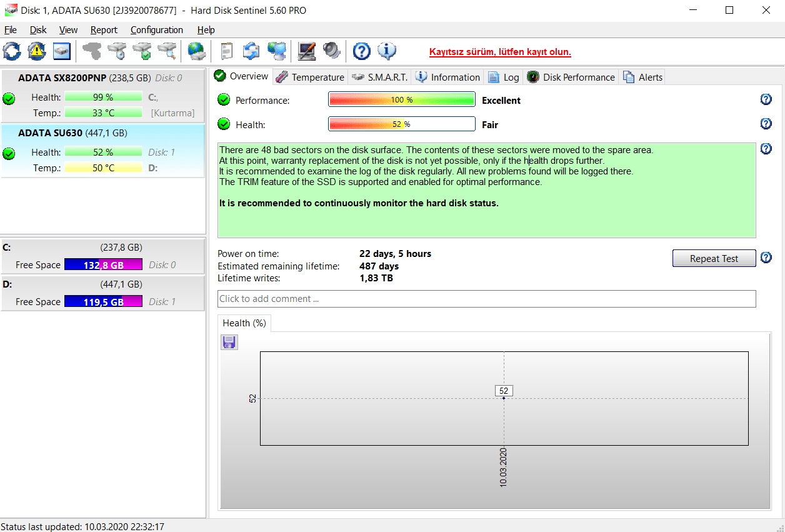
Task: Click the Performance 100 % progress bar
Action: pyautogui.click(x=402, y=100)
